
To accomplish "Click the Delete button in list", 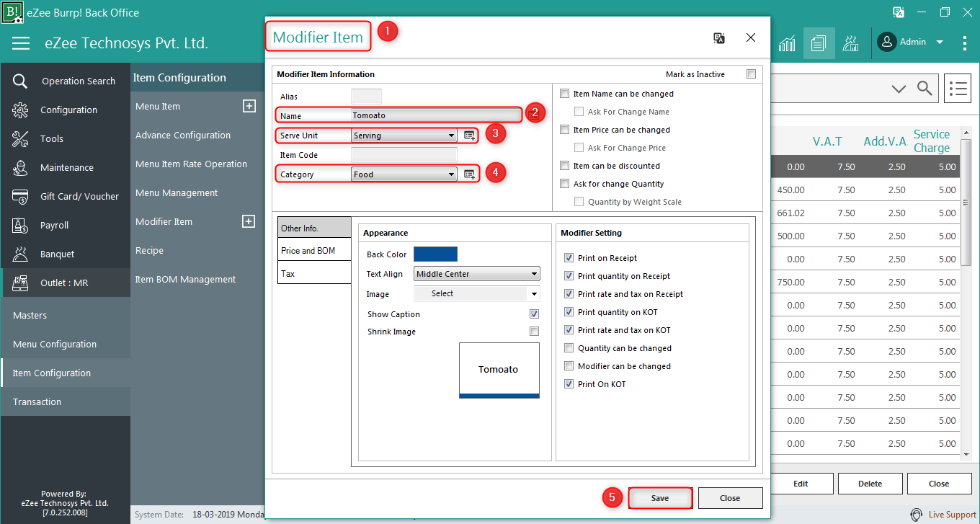I will coord(870,484).
